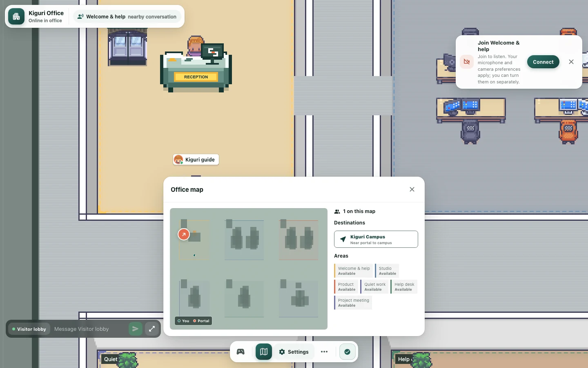Select the Kiguri Campus destination
Image resolution: width=588 pixels, height=368 pixels.
point(376,239)
